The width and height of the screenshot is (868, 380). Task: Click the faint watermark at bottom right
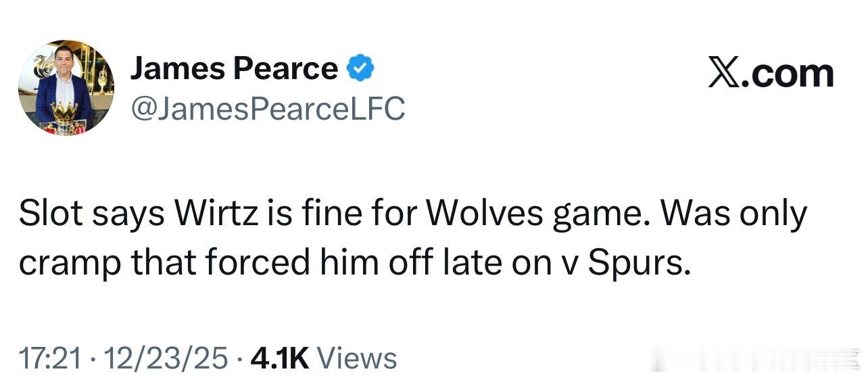coord(777,358)
